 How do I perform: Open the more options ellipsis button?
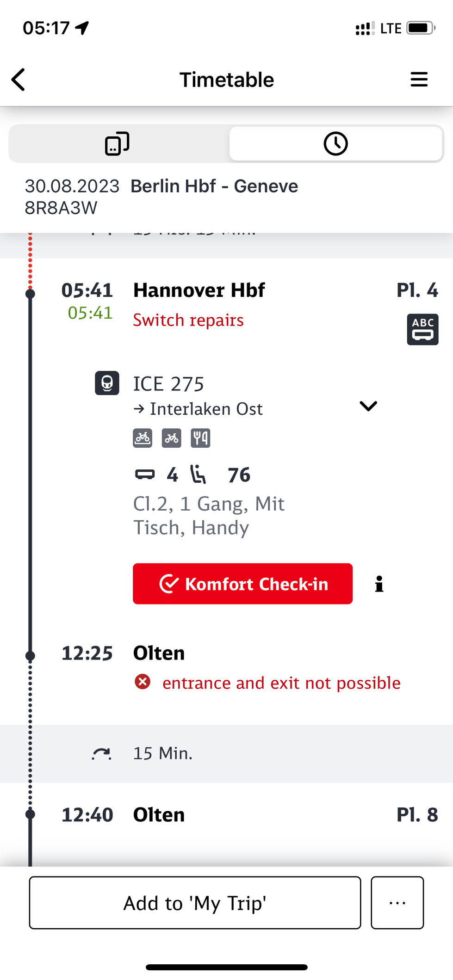point(397,902)
